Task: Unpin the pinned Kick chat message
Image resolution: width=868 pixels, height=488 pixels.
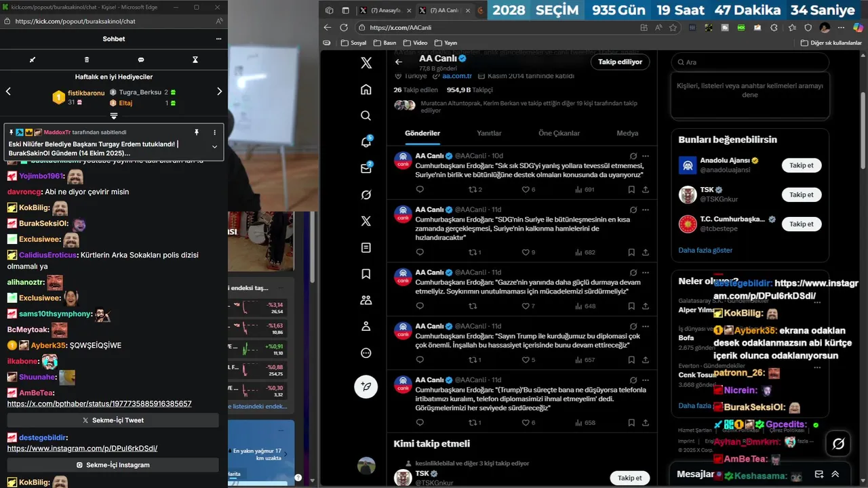Action: click(x=197, y=132)
